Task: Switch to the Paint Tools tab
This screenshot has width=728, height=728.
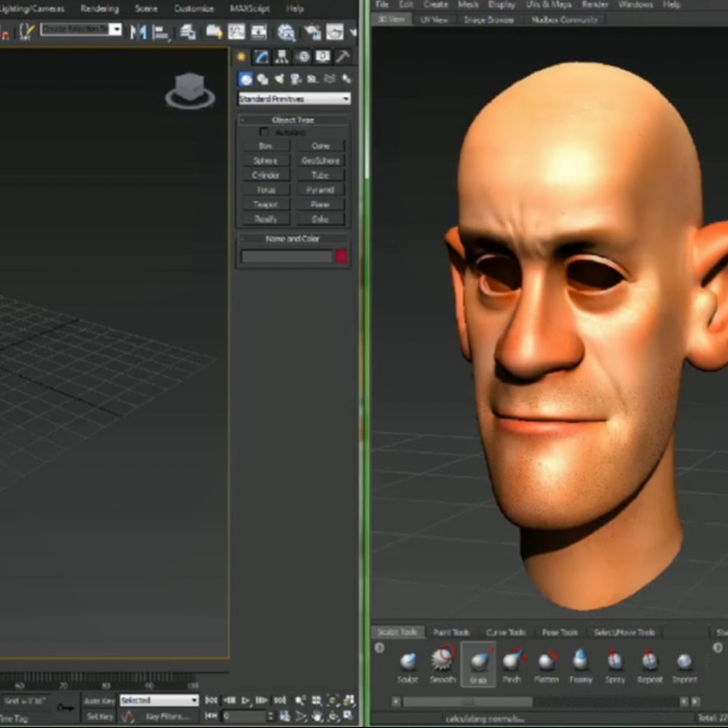Action: 451,632
